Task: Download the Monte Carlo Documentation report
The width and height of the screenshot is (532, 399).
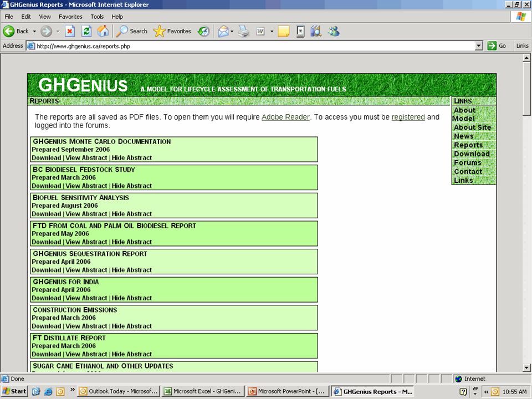Action: click(x=46, y=158)
